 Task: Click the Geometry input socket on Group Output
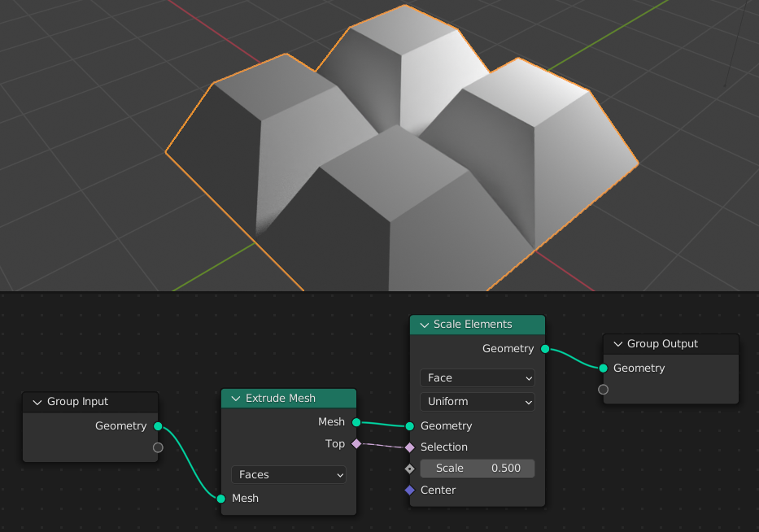pos(603,368)
